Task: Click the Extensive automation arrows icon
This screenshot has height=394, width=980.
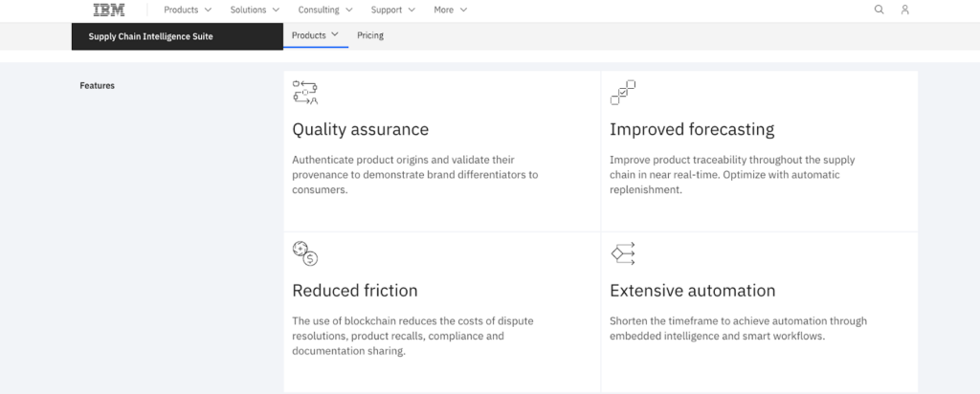Action: [622, 253]
